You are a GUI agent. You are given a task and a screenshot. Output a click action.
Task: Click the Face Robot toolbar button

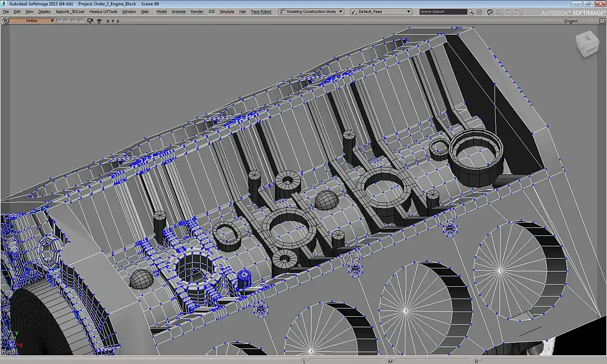click(x=261, y=11)
